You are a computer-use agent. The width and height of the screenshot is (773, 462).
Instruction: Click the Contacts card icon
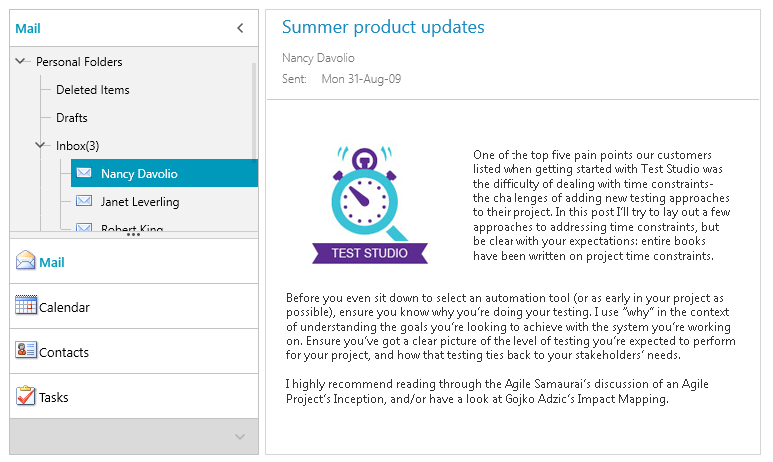tap(26, 351)
